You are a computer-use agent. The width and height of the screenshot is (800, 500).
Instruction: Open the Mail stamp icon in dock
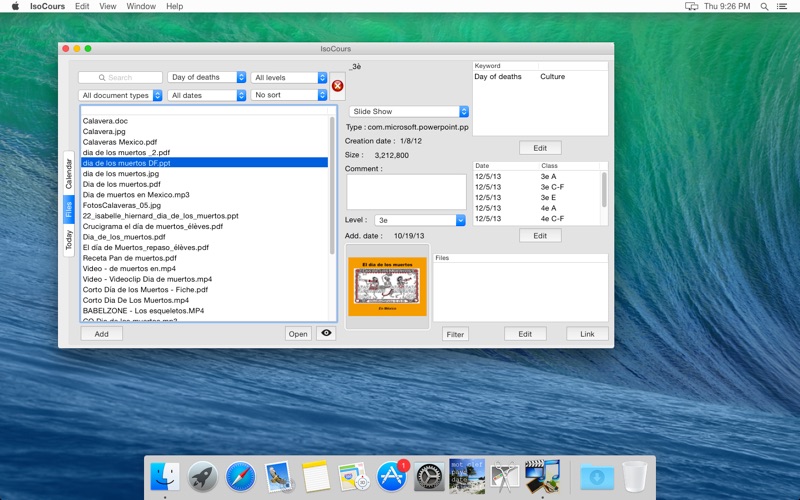278,477
